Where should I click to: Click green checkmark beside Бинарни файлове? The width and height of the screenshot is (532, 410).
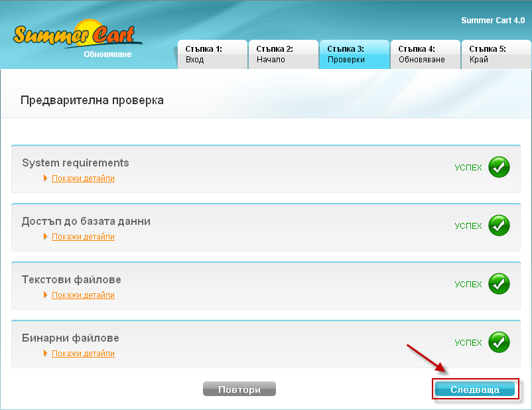click(499, 342)
